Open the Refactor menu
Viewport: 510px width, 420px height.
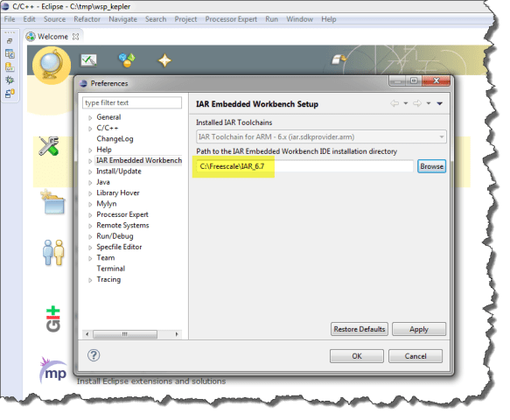click(x=87, y=19)
